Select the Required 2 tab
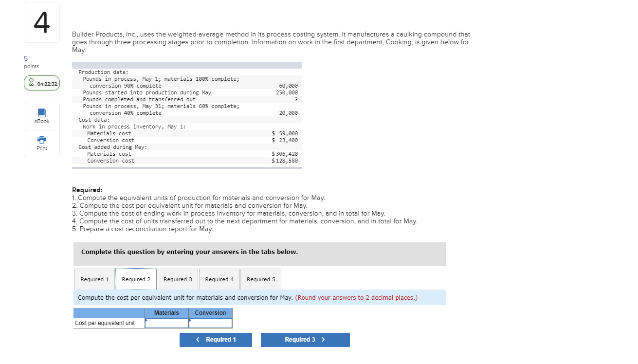638x364 pixels. (x=136, y=279)
